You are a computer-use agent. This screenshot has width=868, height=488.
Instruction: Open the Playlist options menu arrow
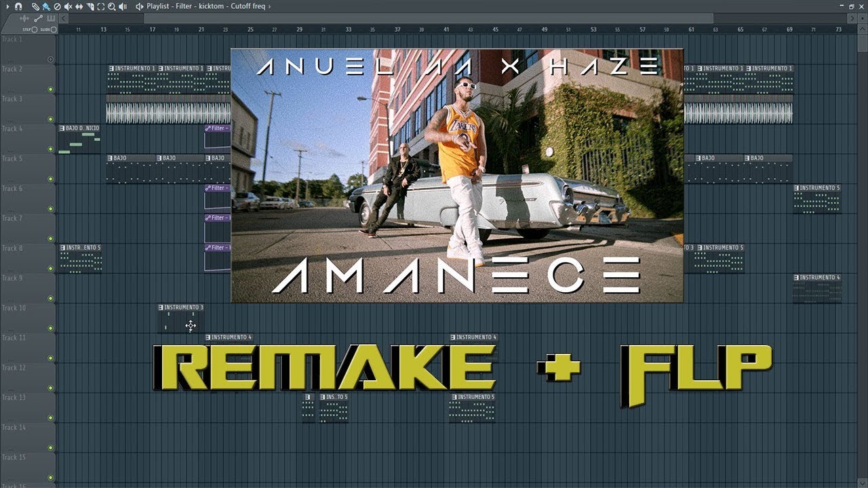point(7,6)
